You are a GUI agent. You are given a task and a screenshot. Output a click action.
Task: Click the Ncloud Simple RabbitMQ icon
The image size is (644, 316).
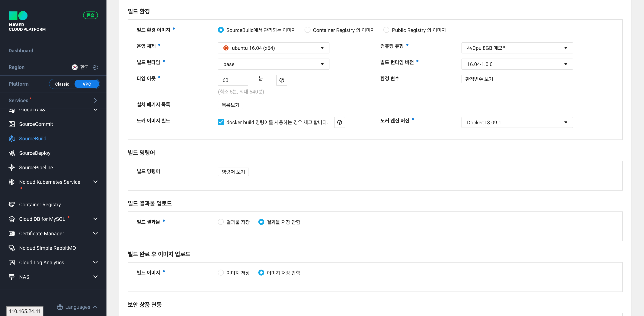tap(11, 248)
